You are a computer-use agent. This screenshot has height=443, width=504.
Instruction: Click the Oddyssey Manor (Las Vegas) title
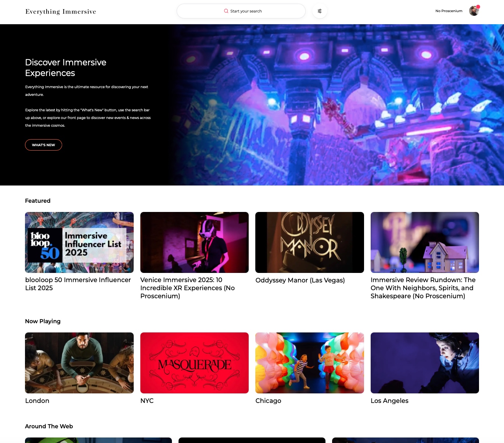tap(300, 280)
